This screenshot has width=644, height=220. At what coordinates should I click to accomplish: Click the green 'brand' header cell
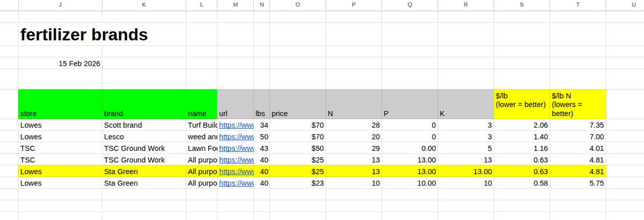click(x=144, y=104)
